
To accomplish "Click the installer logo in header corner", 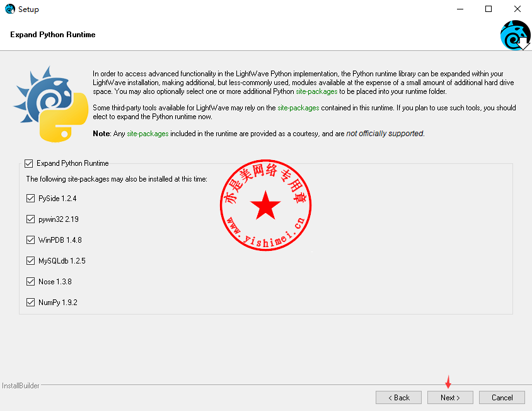I will tap(515, 35).
